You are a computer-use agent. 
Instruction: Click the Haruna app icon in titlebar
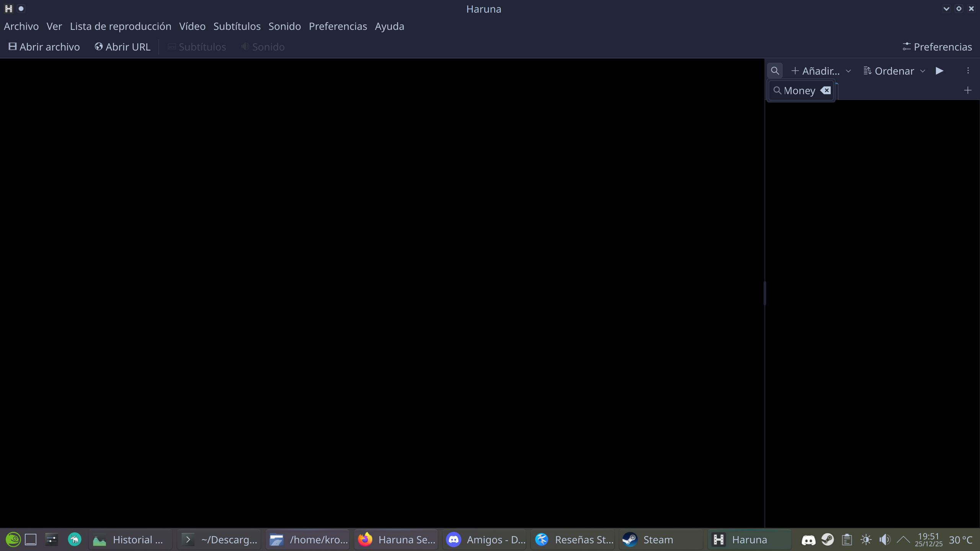click(x=8, y=8)
